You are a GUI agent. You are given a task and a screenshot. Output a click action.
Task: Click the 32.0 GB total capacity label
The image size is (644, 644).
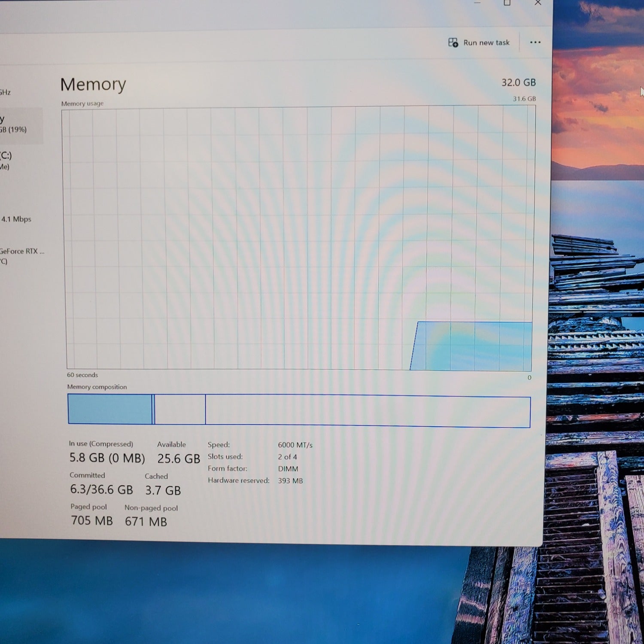click(x=518, y=82)
